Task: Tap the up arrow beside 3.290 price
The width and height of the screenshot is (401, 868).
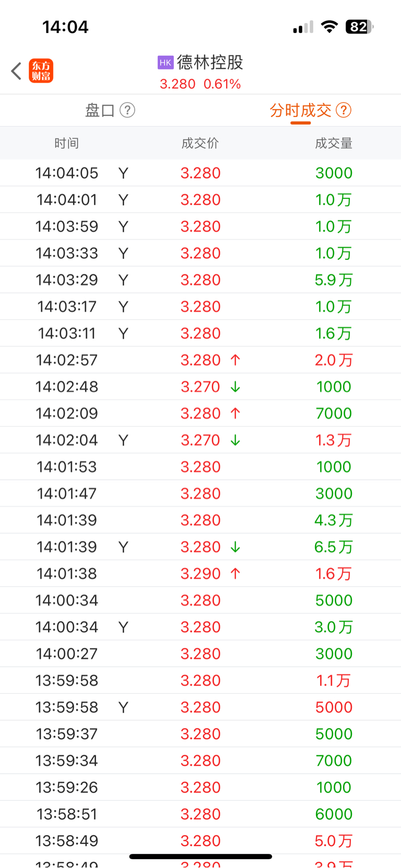Action: coord(235,574)
